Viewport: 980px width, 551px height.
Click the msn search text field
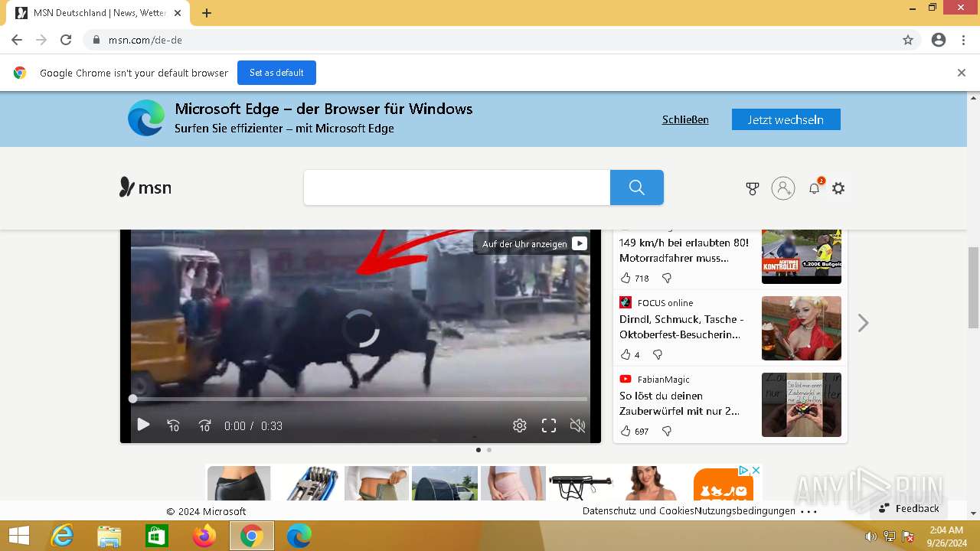(457, 187)
